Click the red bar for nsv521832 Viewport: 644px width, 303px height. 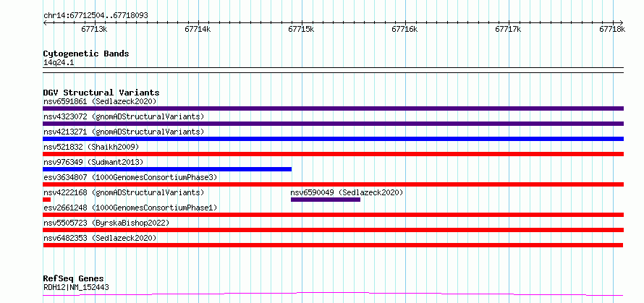pyautogui.click(x=333, y=154)
